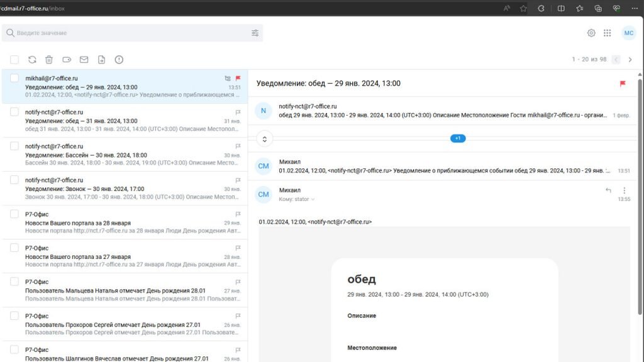This screenshot has height=362, width=644.
Task: Click the label tag toolbar icon
Action: pos(67,60)
